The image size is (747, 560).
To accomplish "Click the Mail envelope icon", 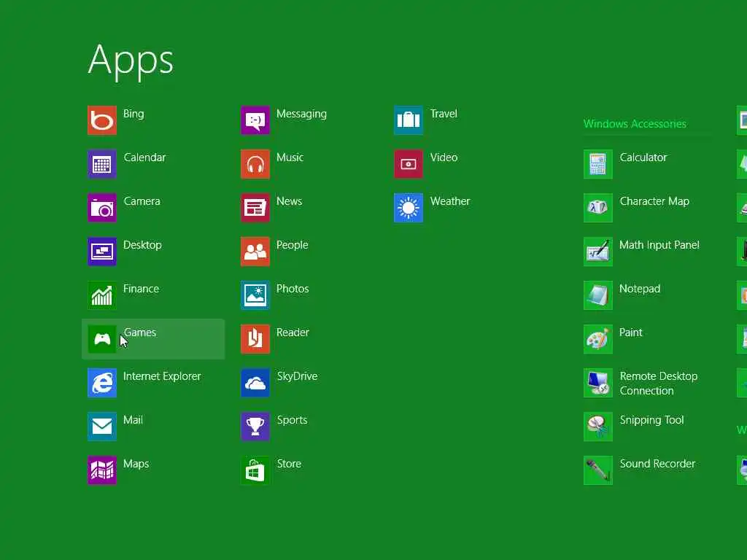I will coord(102,427).
